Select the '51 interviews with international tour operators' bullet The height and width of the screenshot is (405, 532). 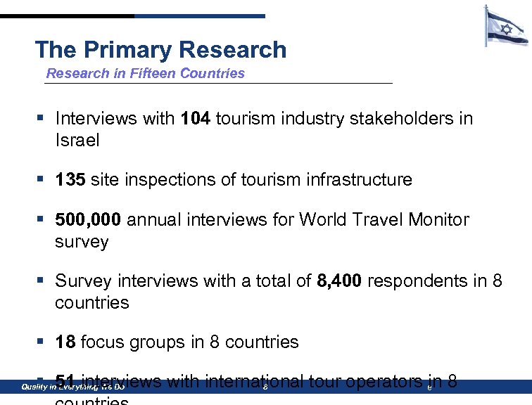(x=256, y=389)
